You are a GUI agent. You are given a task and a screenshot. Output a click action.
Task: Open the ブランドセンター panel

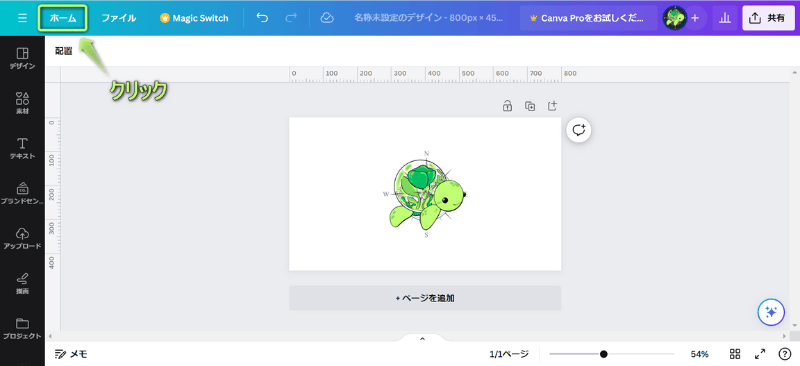point(22,193)
